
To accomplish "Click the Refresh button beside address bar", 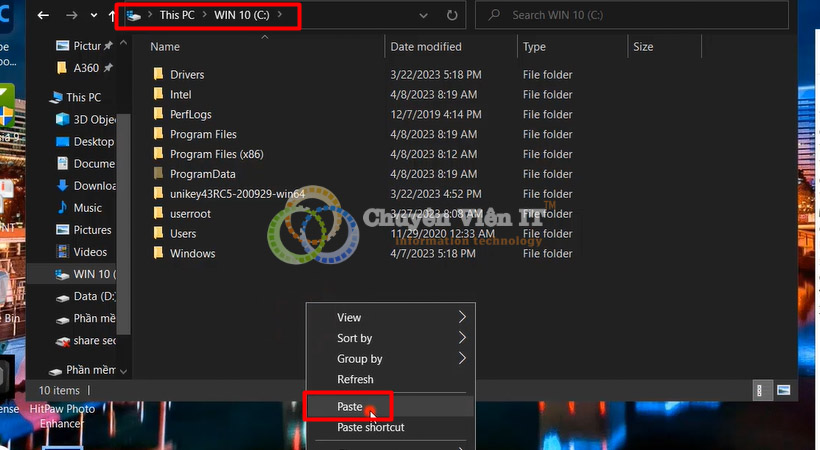I will click(x=452, y=16).
